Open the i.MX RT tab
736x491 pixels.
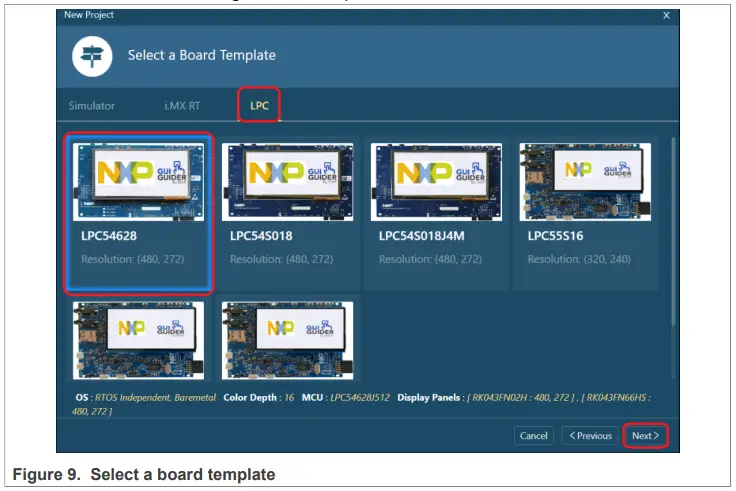[182, 106]
